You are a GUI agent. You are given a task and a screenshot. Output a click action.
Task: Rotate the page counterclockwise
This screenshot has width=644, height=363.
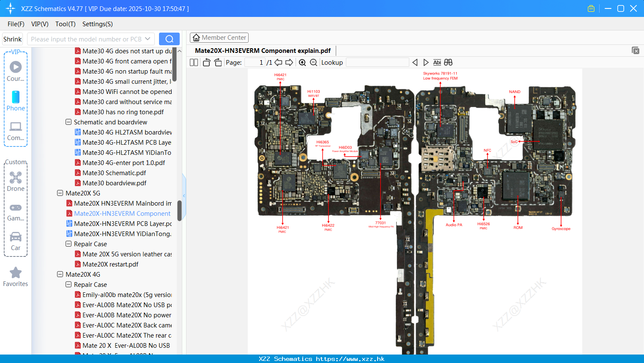pos(207,63)
